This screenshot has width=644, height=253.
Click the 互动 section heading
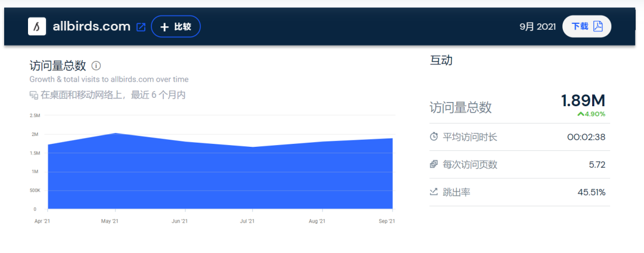[441, 60]
